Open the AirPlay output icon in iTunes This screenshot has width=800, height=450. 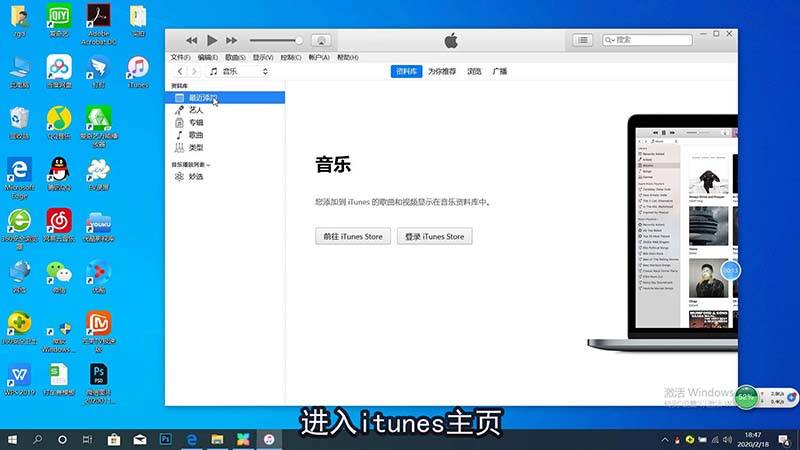[321, 40]
